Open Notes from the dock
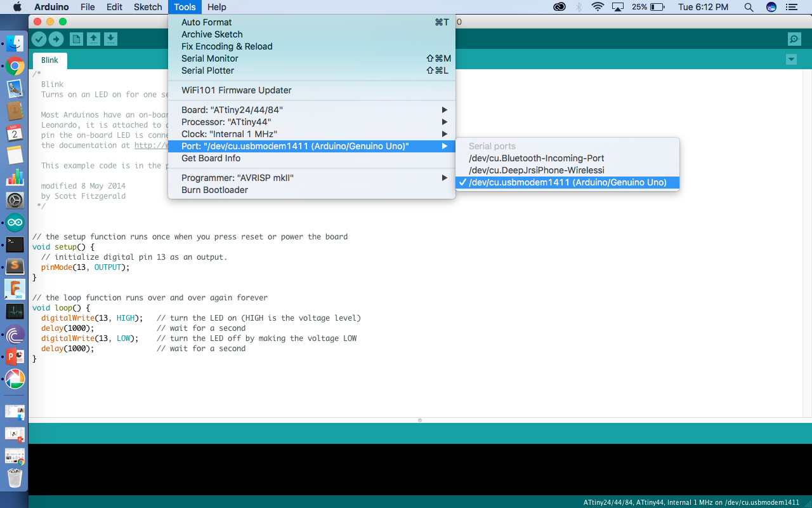This screenshot has width=812, height=508. point(15,156)
